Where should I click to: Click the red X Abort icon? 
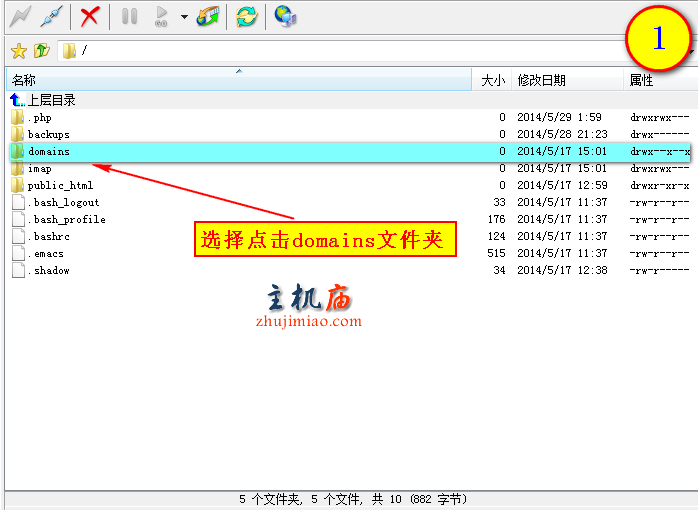point(89,16)
